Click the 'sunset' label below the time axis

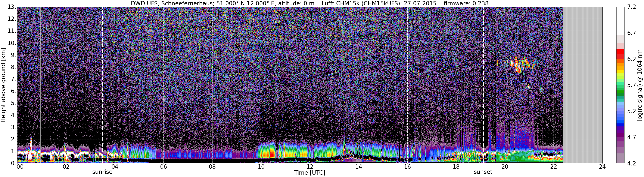(x=483, y=172)
